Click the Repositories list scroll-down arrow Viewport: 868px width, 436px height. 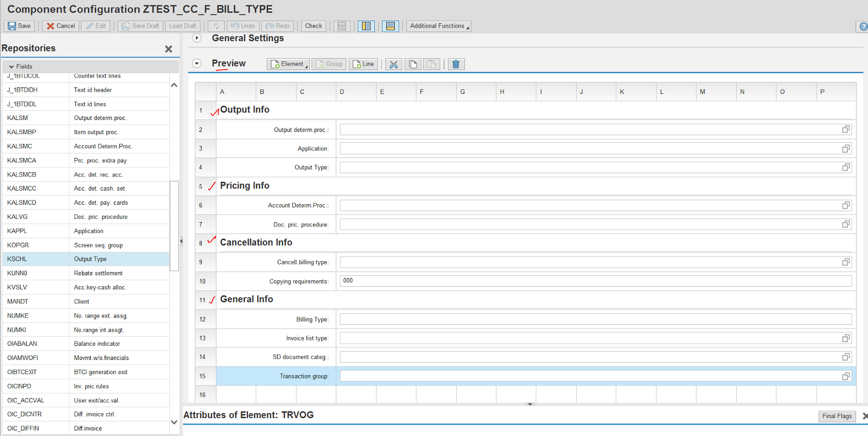tap(174, 422)
